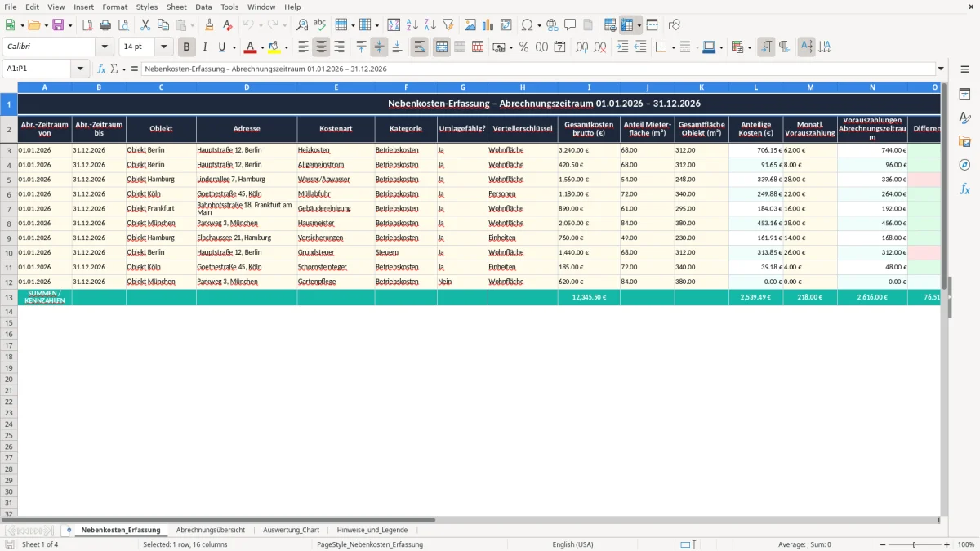Switch to Abrechnungsübersicht sheet tab
The width and height of the screenshot is (980, 551).
[x=211, y=530]
